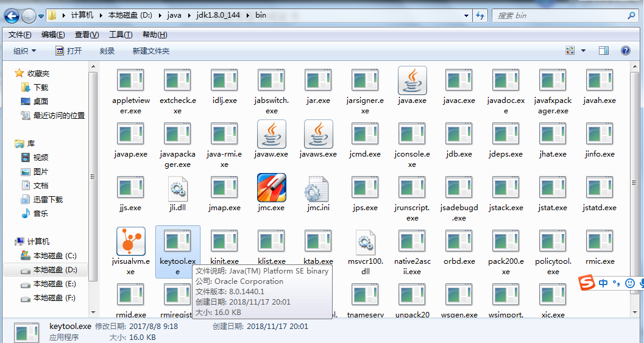
Task: Select the appletviewer.exe icon
Action: point(131,80)
